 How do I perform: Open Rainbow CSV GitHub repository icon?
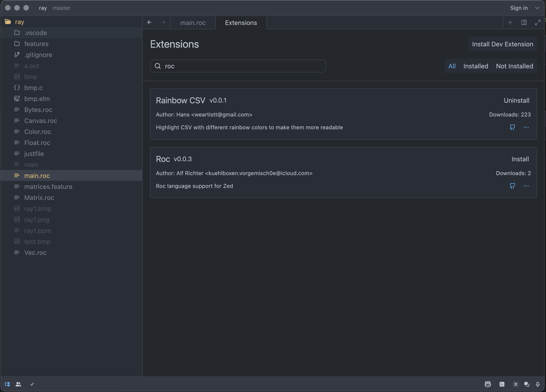tap(512, 127)
